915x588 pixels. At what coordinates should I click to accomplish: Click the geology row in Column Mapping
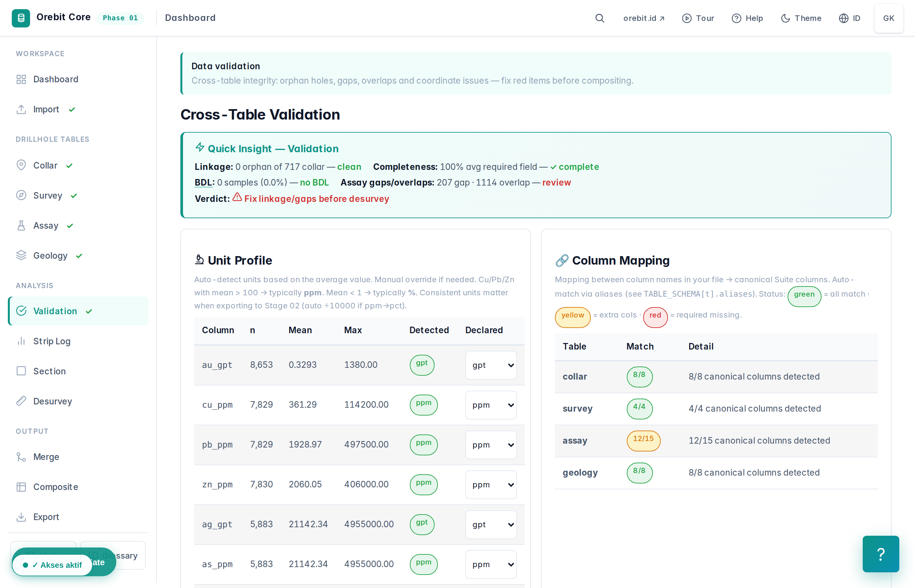point(716,473)
